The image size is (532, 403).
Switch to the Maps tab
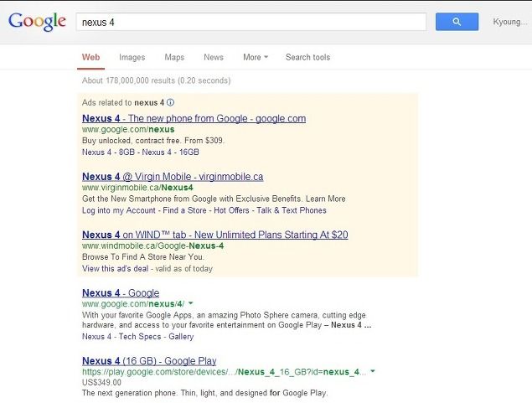tap(174, 57)
